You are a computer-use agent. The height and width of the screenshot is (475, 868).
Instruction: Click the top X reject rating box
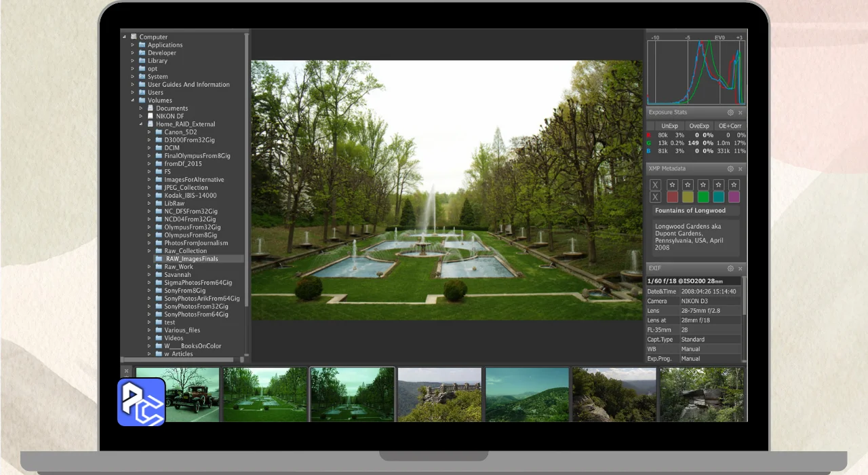click(x=655, y=185)
